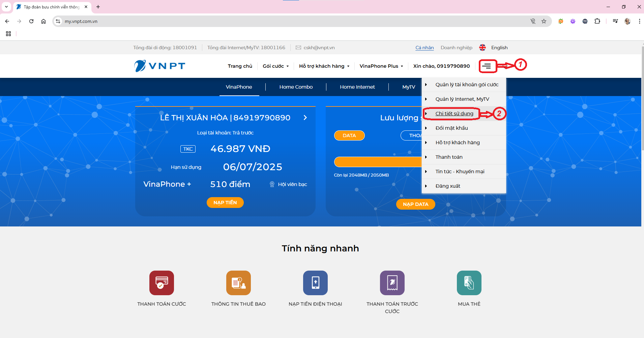This screenshot has width=644, height=338.
Task: Go back in browser history
Action: pyautogui.click(x=7, y=21)
